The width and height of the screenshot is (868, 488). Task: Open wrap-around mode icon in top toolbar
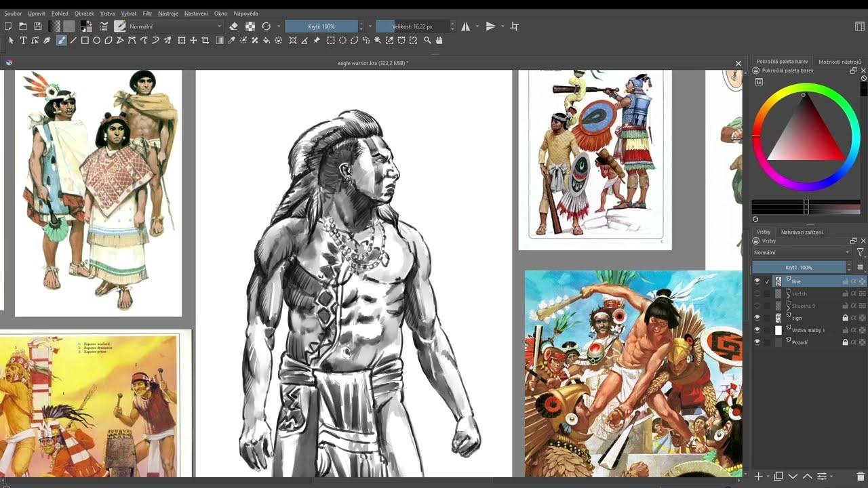pyautogui.click(x=514, y=26)
